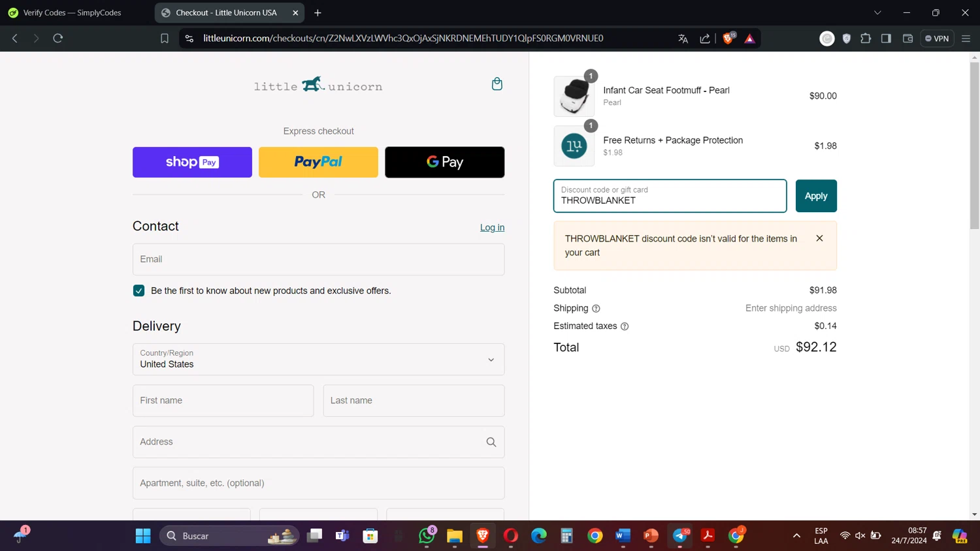Click the Total amount $92.12
Viewport: 980px width, 551px height.
(x=816, y=347)
